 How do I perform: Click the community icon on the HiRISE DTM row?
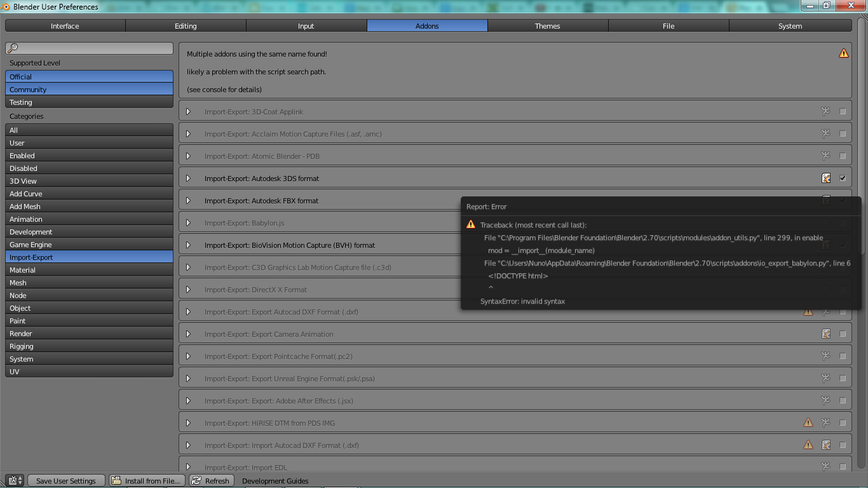pyautogui.click(x=825, y=423)
